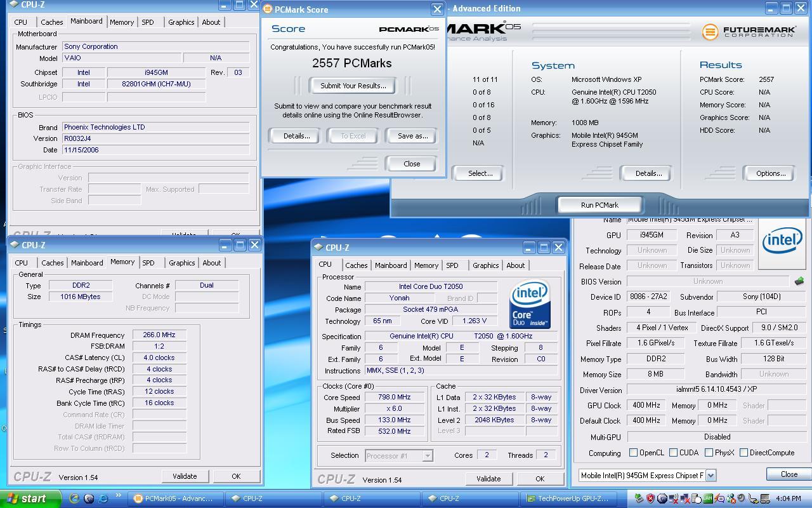
Task: Open the Windows Start button
Action: pos(30,498)
